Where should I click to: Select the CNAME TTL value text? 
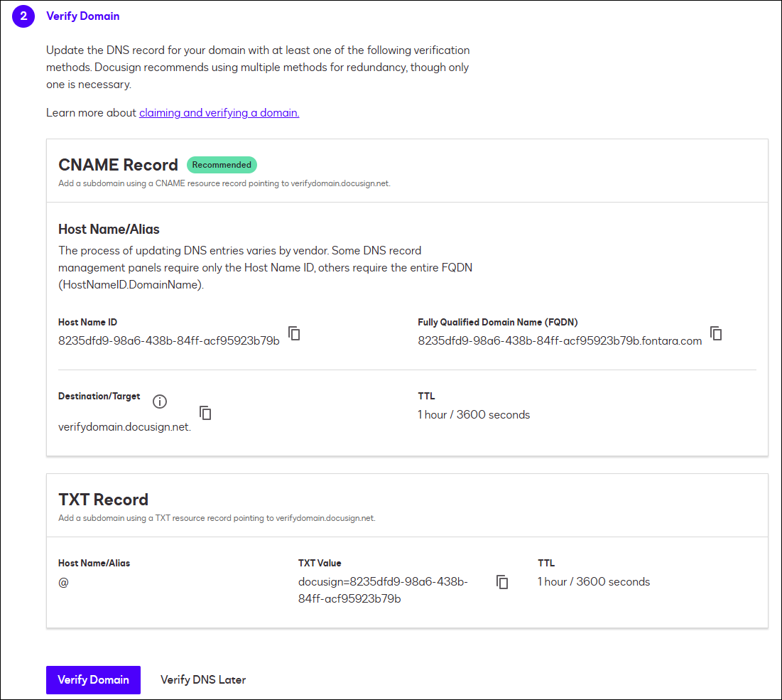tap(474, 414)
